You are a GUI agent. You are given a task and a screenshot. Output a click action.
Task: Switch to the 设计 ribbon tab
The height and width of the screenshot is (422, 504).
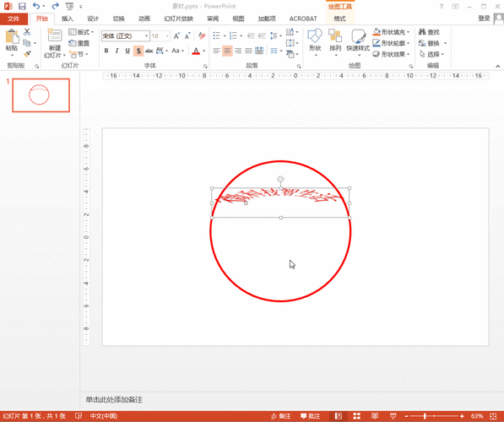93,19
